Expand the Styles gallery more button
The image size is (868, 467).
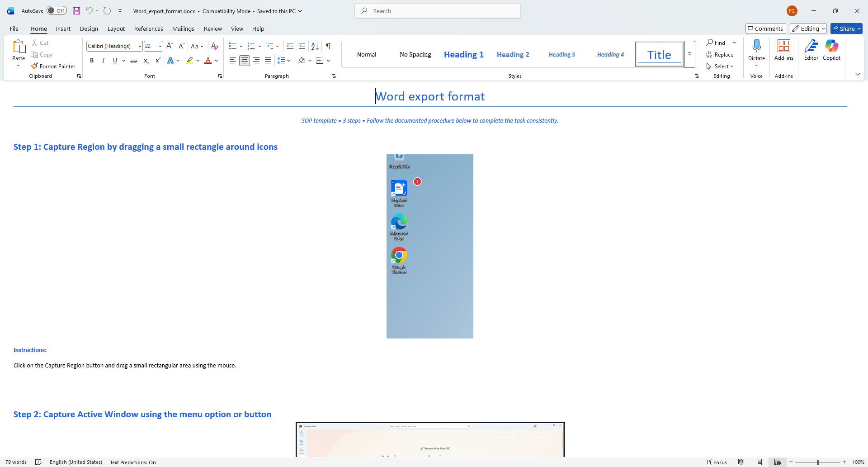point(690,54)
